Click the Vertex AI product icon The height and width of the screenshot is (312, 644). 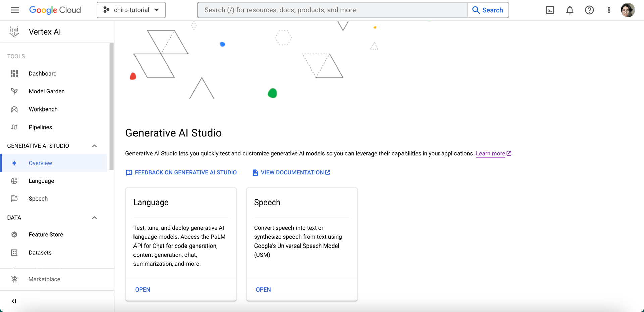pos(14,32)
